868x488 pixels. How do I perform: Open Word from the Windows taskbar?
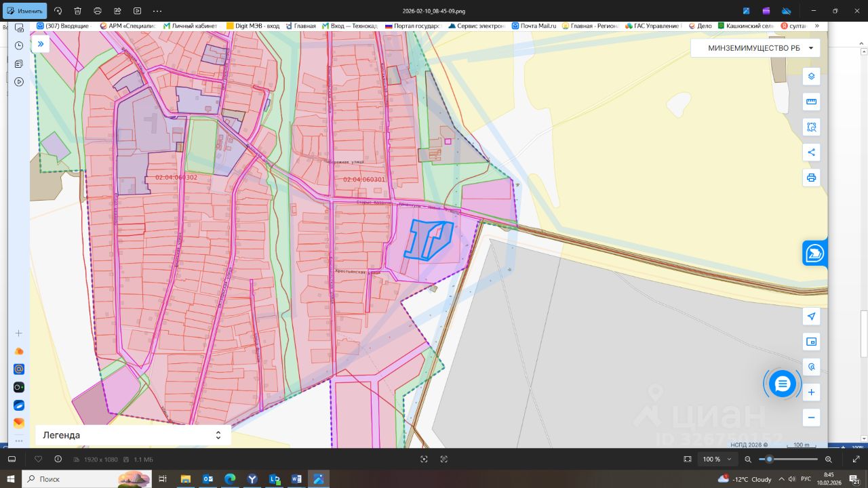coord(296,479)
